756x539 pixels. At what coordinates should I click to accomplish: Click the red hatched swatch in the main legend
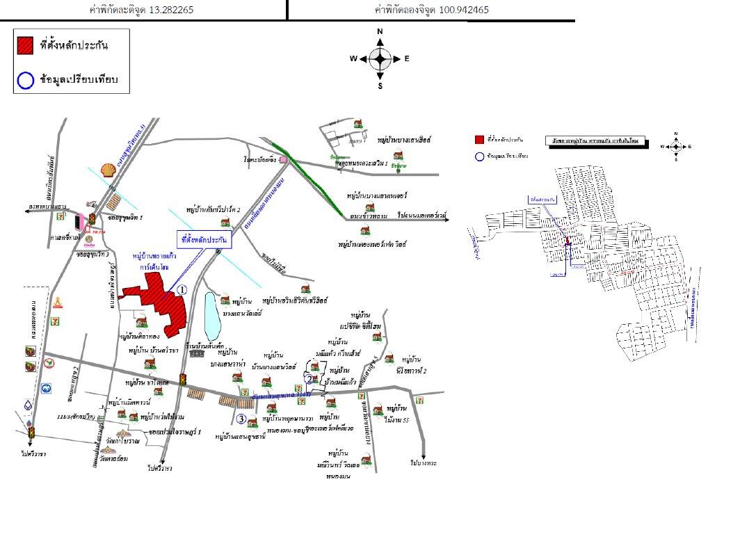point(25,45)
